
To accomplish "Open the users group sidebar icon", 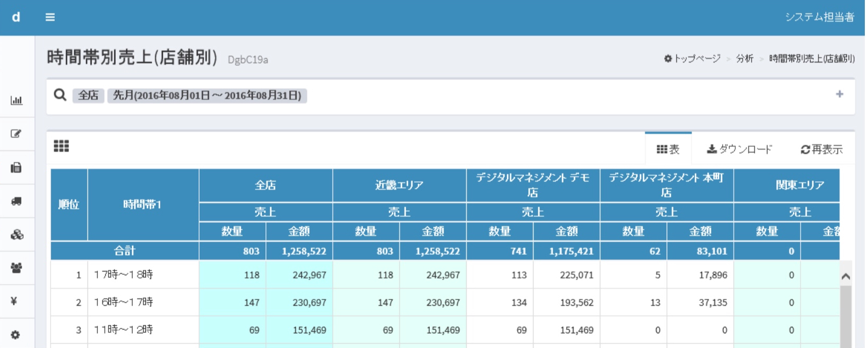I will 16,267.
